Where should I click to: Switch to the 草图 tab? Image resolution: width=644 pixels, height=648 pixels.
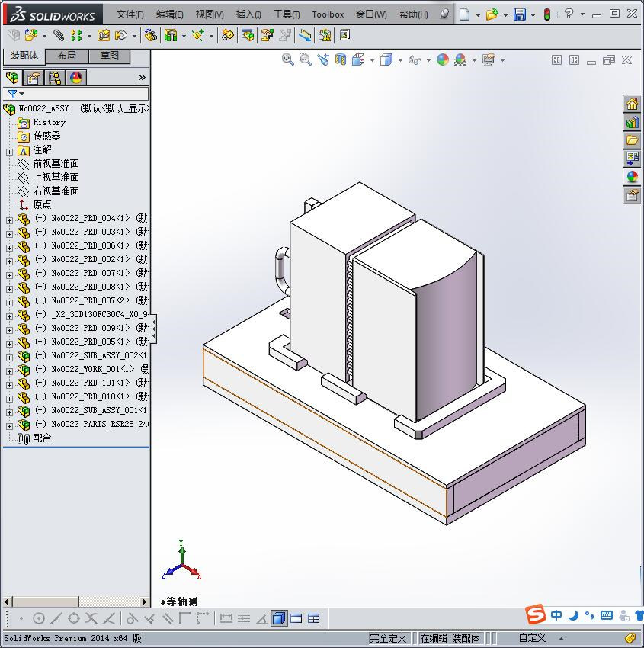click(x=110, y=56)
